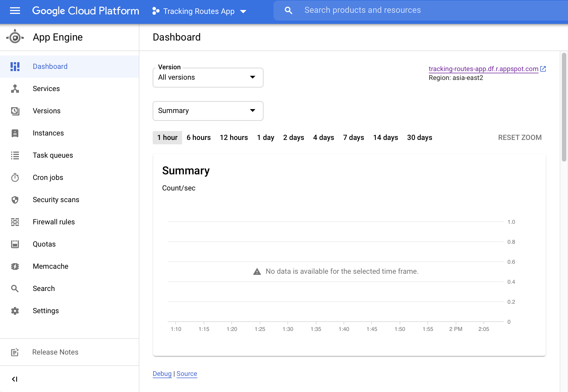Click the Security scans shield icon
The height and width of the screenshot is (392, 568).
(15, 200)
